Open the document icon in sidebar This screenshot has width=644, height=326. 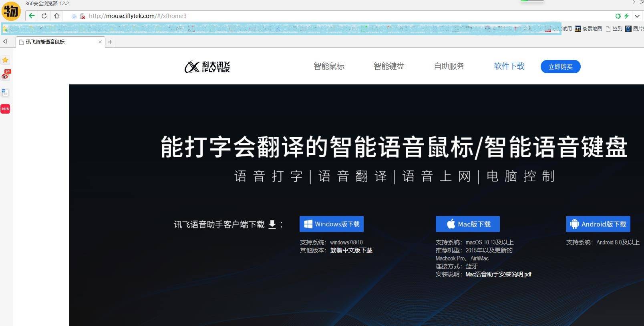5,93
